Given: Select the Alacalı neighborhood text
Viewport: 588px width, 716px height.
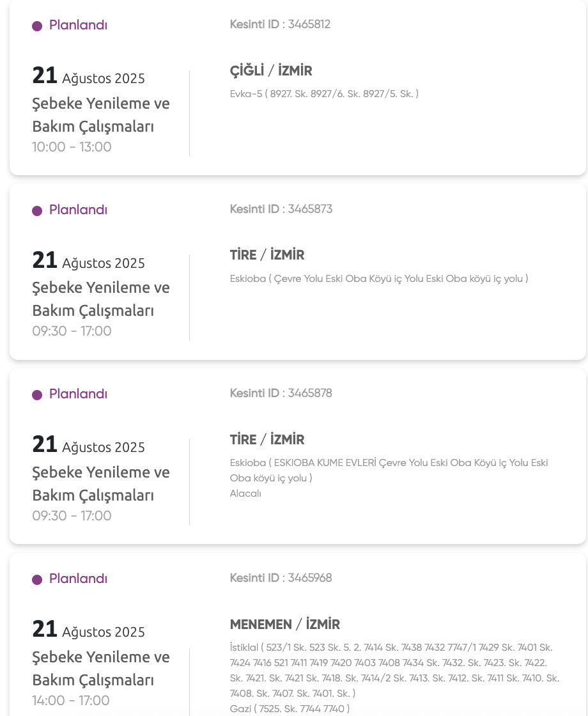Looking at the screenshot, I should click(x=245, y=494).
